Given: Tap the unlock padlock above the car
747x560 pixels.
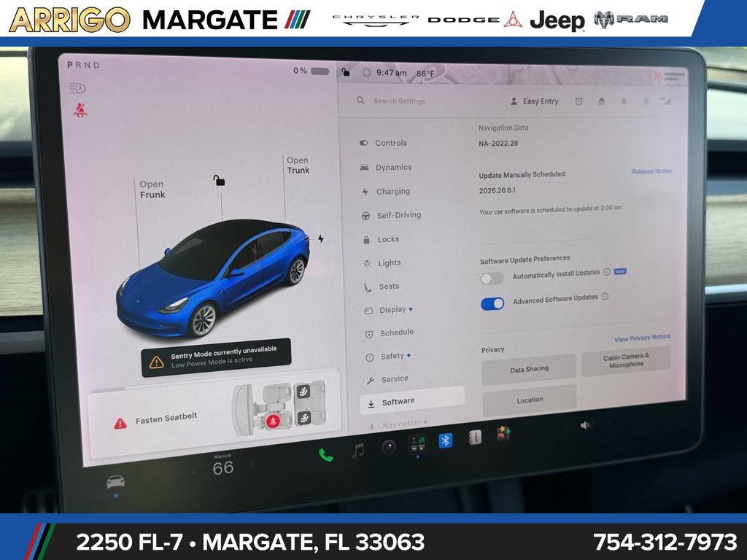Looking at the screenshot, I should point(219,181).
